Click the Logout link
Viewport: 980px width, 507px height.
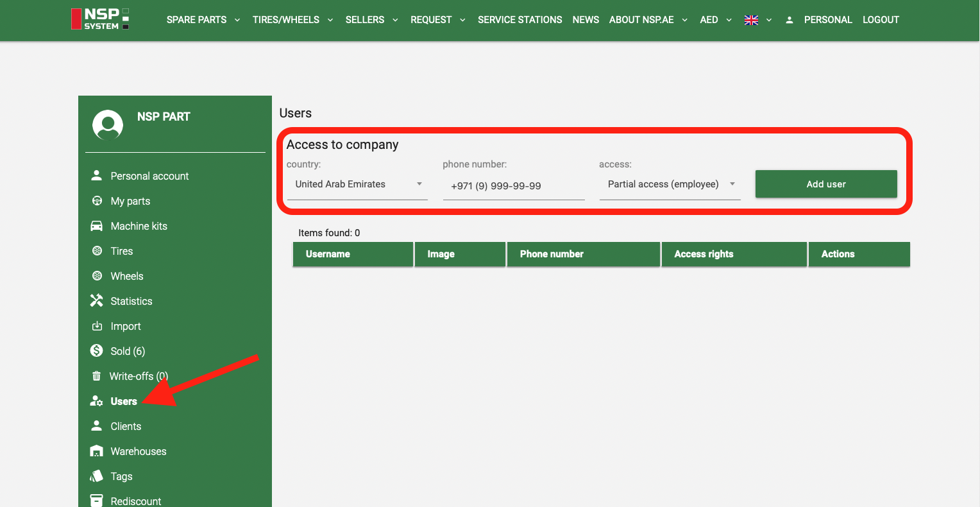coord(880,20)
